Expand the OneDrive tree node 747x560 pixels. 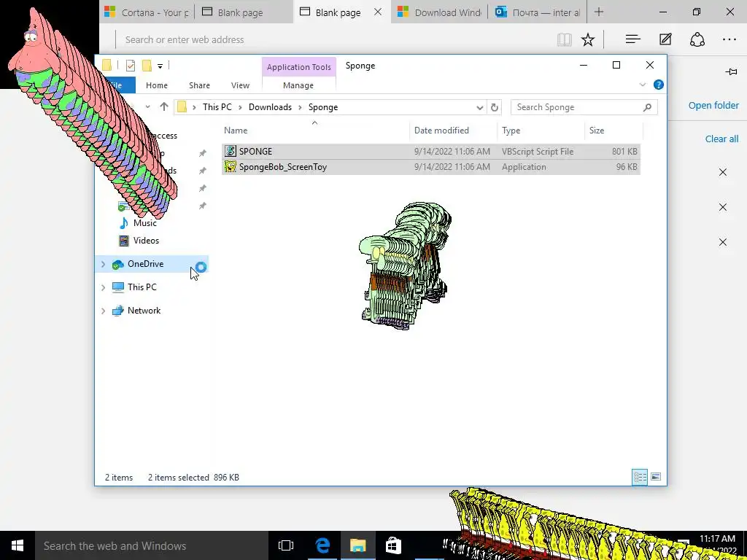103,264
